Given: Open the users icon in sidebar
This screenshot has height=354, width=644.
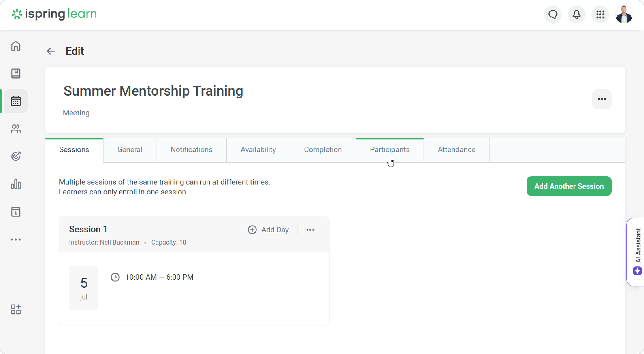Looking at the screenshot, I should [x=16, y=129].
